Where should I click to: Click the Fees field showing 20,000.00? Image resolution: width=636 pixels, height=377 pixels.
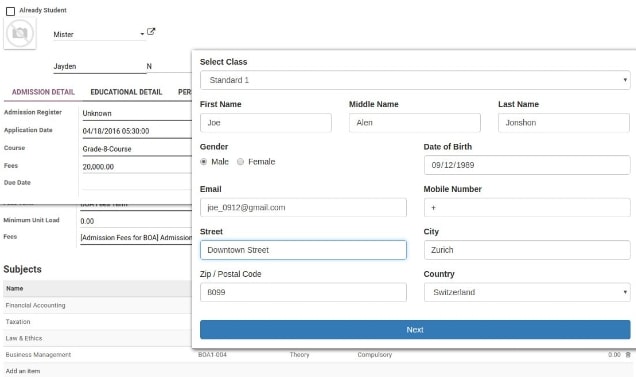pos(137,167)
